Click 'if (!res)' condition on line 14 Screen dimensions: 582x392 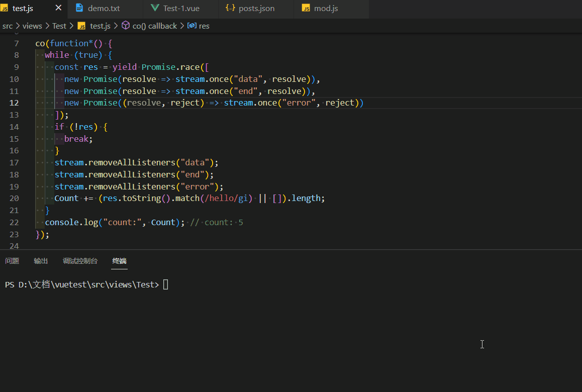[76, 127]
